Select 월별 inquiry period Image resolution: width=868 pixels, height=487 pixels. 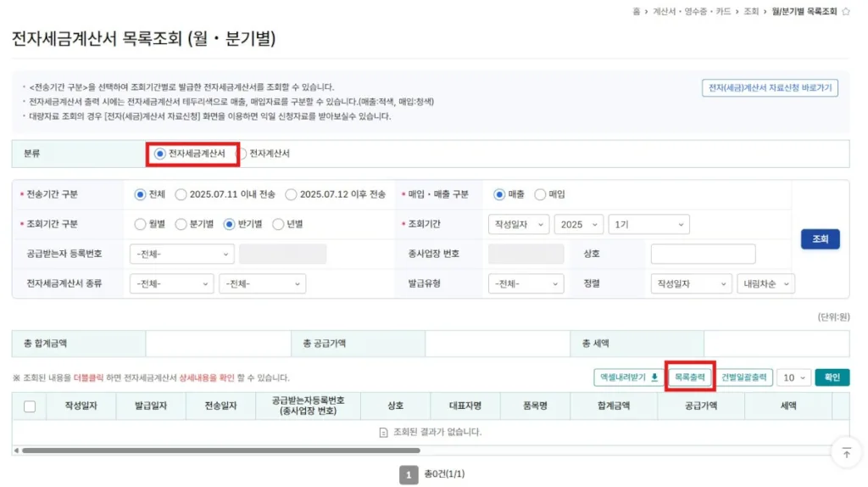click(140, 224)
